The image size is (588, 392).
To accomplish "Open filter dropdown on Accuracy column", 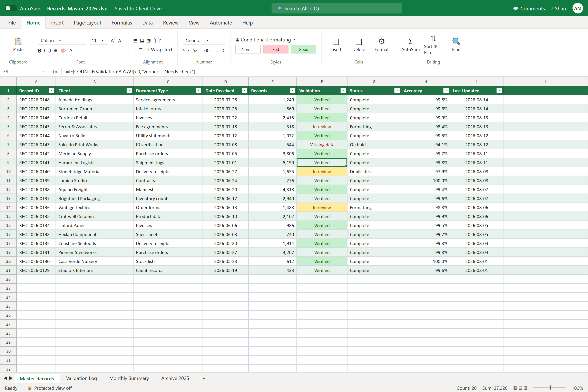I will [x=446, y=90].
